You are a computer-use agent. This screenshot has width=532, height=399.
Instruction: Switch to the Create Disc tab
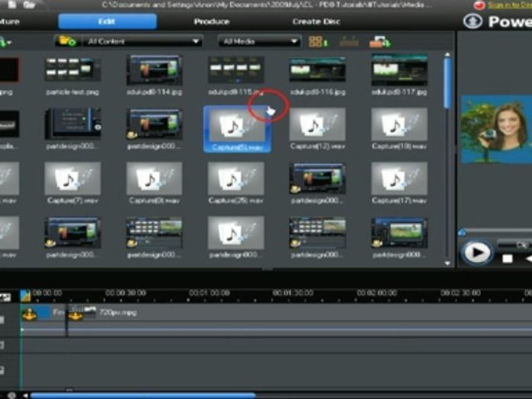point(316,22)
